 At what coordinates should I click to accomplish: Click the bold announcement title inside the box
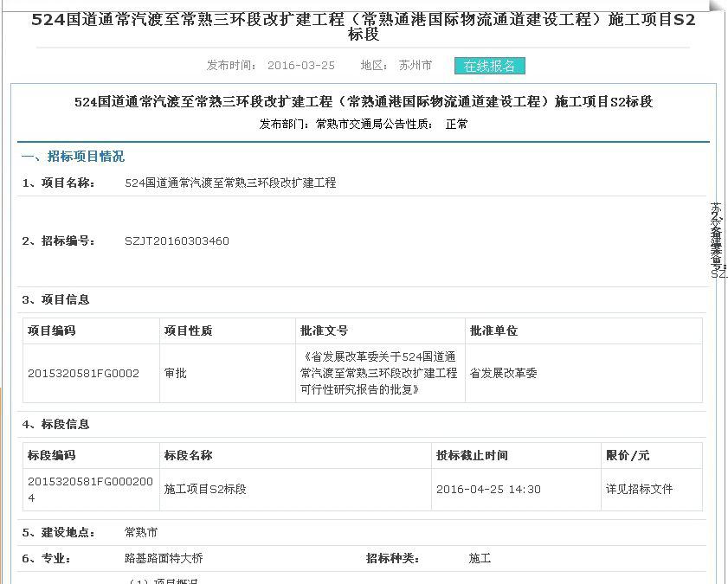tap(364, 102)
